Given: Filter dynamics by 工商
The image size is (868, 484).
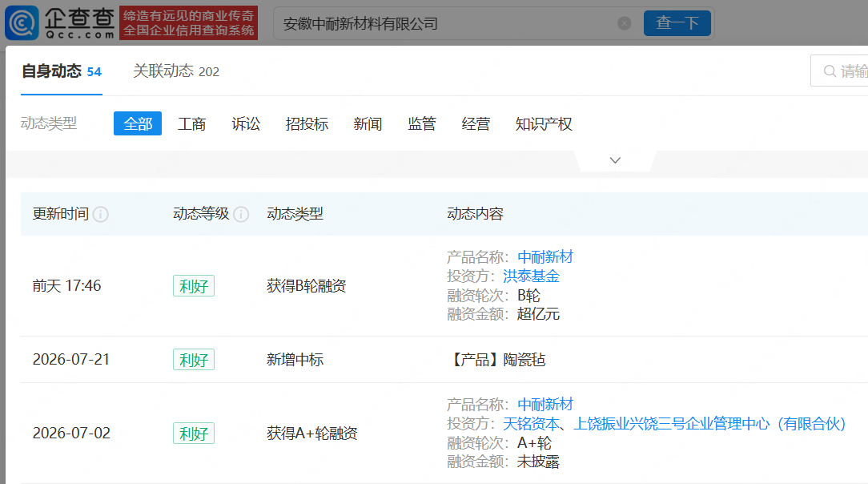Looking at the screenshot, I should (x=191, y=123).
